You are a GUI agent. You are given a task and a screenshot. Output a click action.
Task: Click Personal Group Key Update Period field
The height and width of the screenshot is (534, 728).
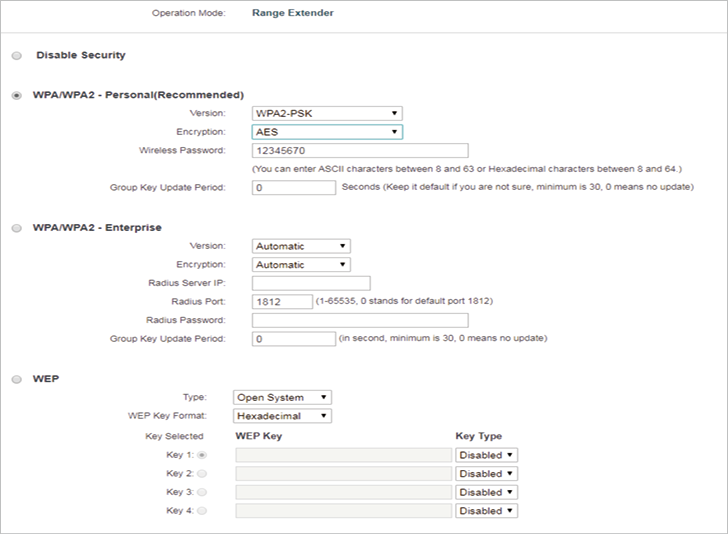pos(293,188)
